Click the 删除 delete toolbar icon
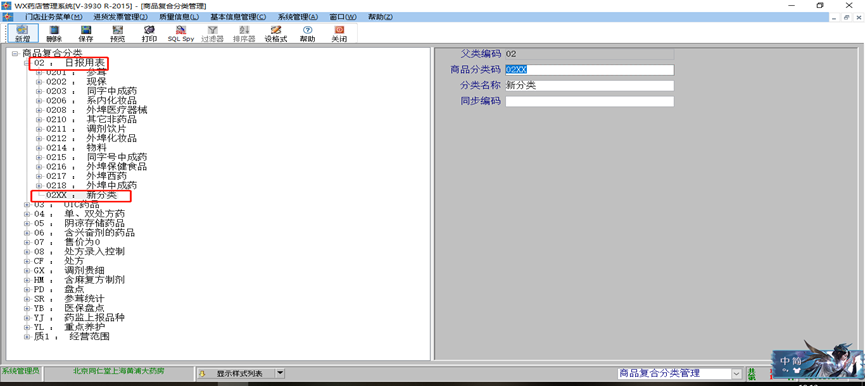The image size is (865, 386). [54, 33]
